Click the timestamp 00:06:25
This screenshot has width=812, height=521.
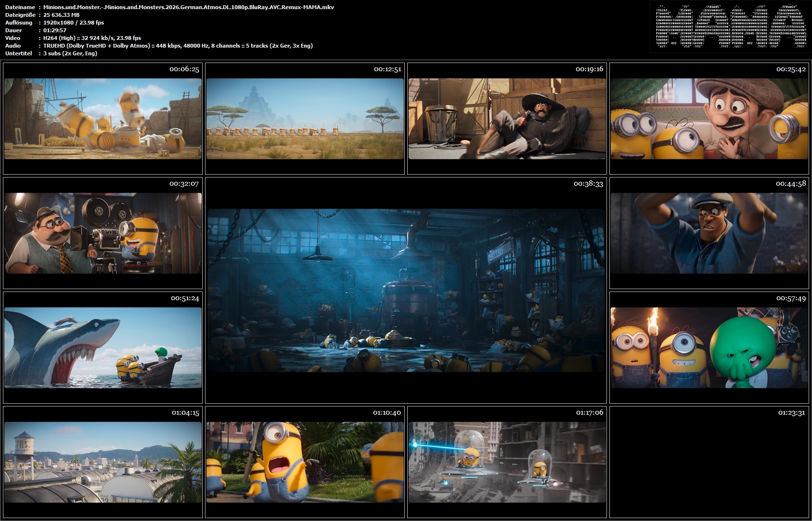pos(184,69)
